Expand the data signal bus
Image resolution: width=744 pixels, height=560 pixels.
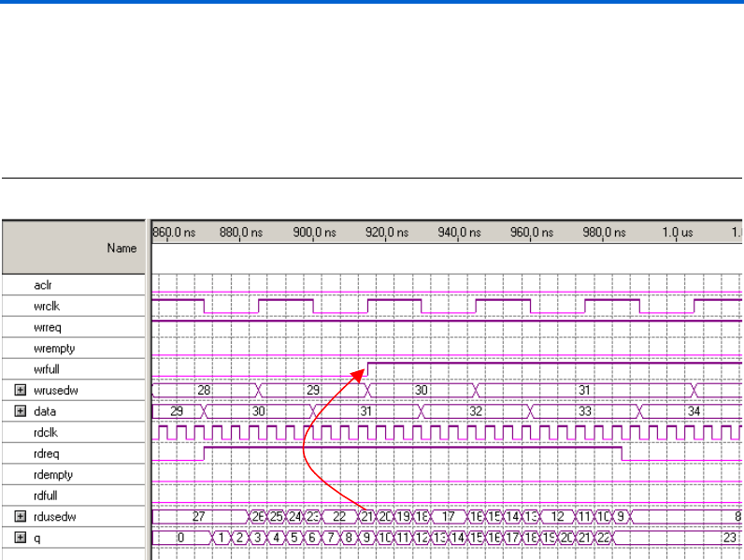pos(20,411)
